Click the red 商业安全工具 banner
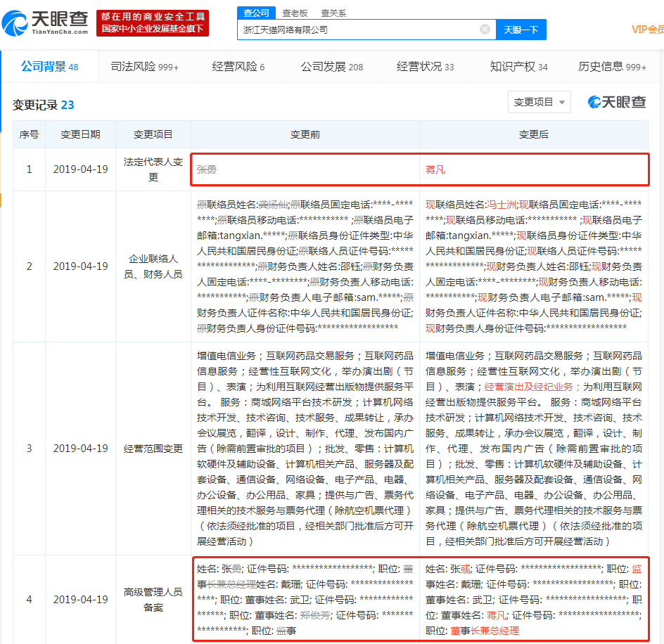The width and height of the screenshot is (664, 644). (153, 23)
